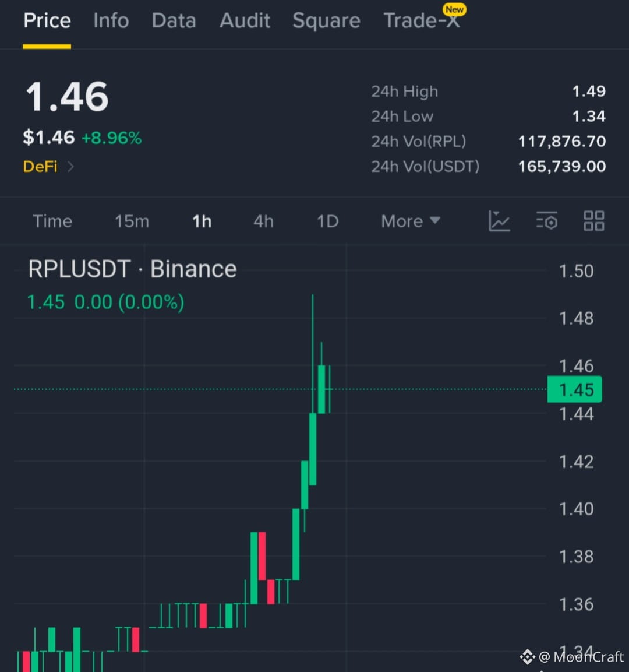Expand the More timeframe dropdown
The height and width of the screenshot is (672, 629).
tap(411, 221)
